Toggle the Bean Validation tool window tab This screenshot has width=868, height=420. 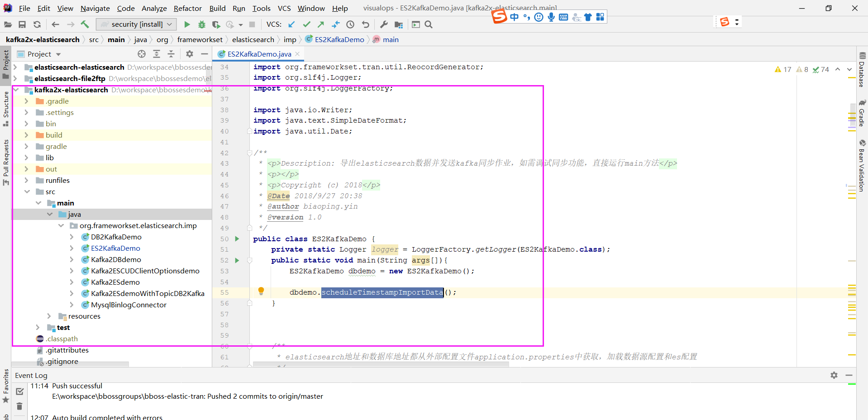(862, 166)
